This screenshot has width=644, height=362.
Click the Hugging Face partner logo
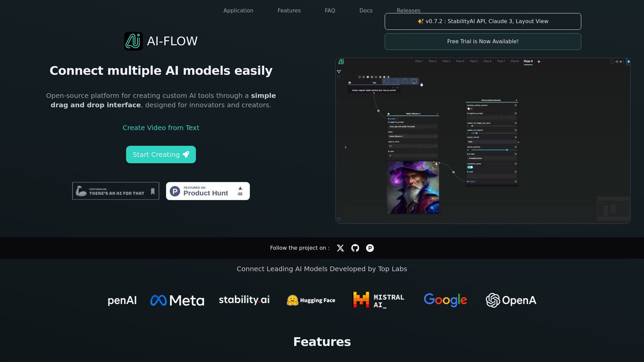tap(311, 300)
